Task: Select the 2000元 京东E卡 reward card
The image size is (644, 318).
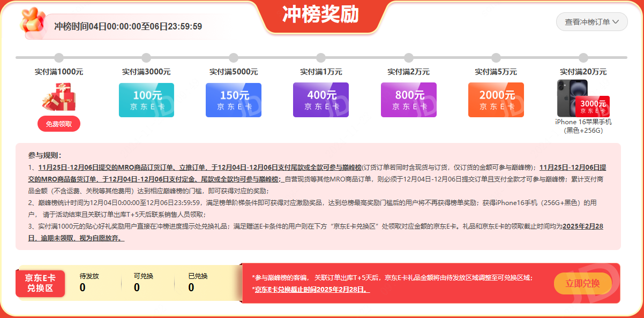Action: pyautogui.click(x=496, y=100)
